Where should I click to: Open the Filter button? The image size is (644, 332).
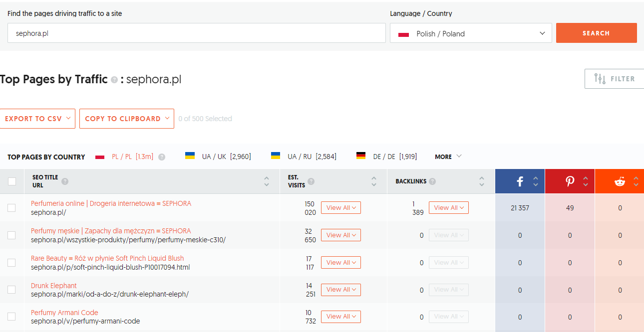pyautogui.click(x=615, y=79)
